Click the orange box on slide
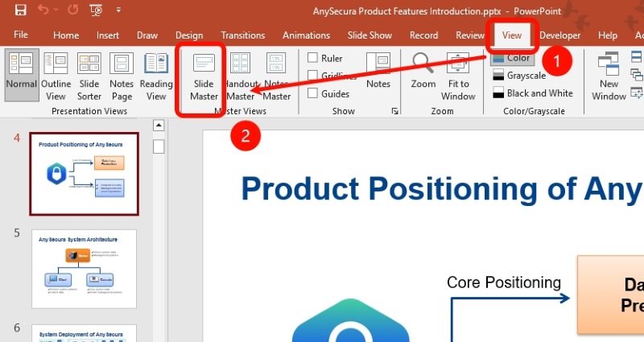The image size is (644, 342). pos(611,295)
